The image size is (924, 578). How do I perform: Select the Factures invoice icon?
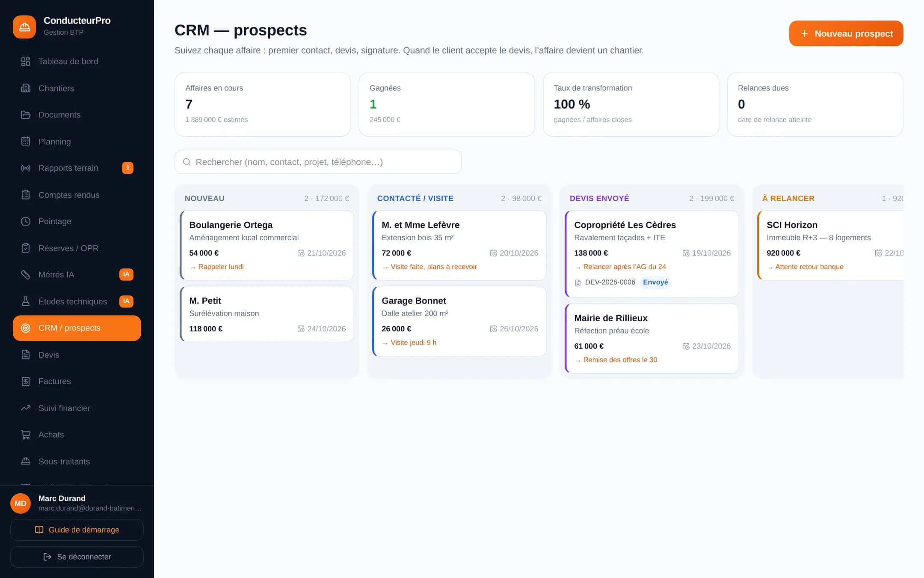(26, 381)
